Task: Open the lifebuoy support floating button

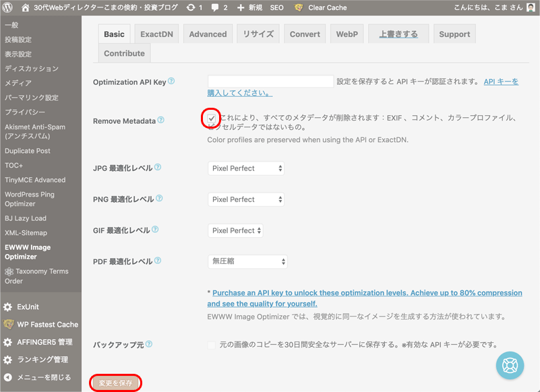Action: point(510,366)
